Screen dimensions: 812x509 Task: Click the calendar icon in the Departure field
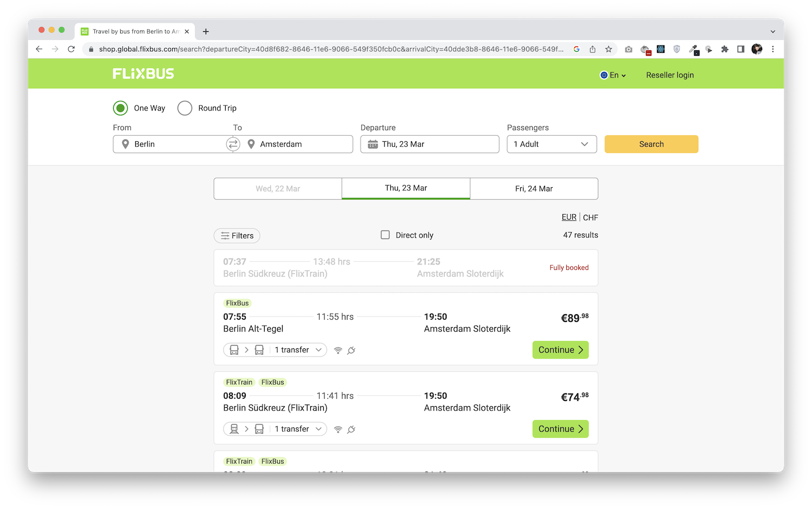pyautogui.click(x=372, y=144)
